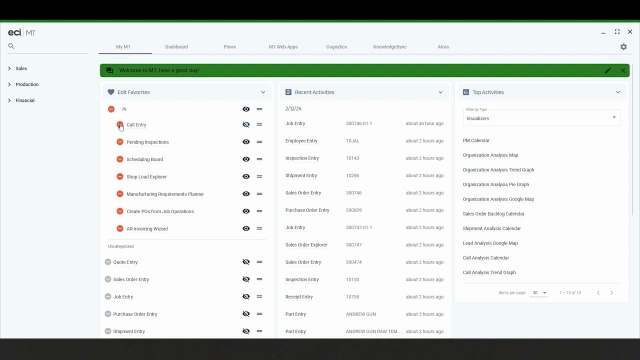Click gray circle icon beside Purchase Order Entry
640x360 pixels.
click(108, 314)
